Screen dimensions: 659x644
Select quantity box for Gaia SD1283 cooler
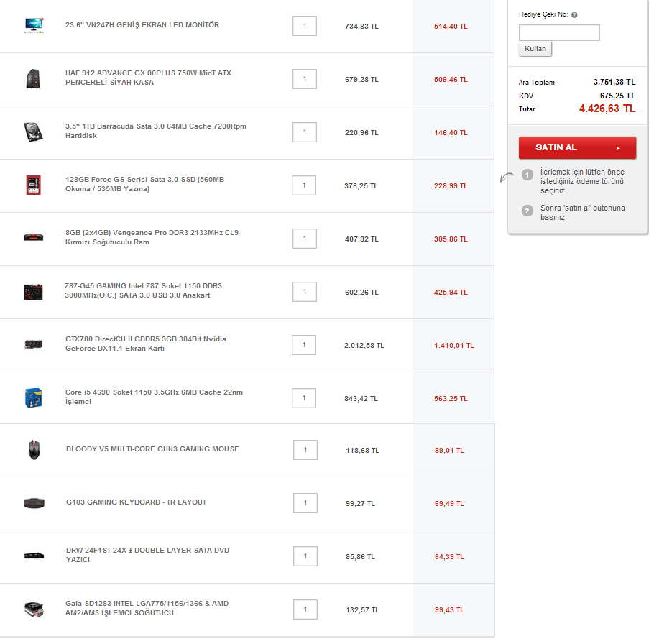point(305,609)
